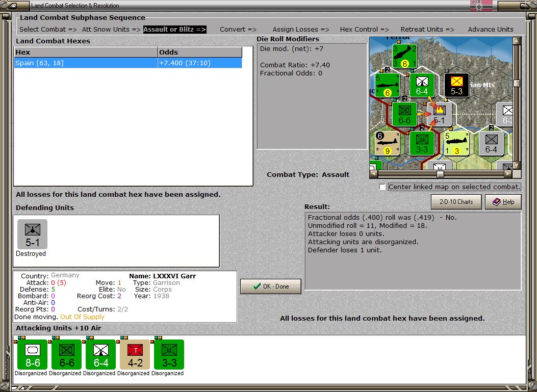
Task: Click the Advance Units subphase step
Action: (x=491, y=30)
